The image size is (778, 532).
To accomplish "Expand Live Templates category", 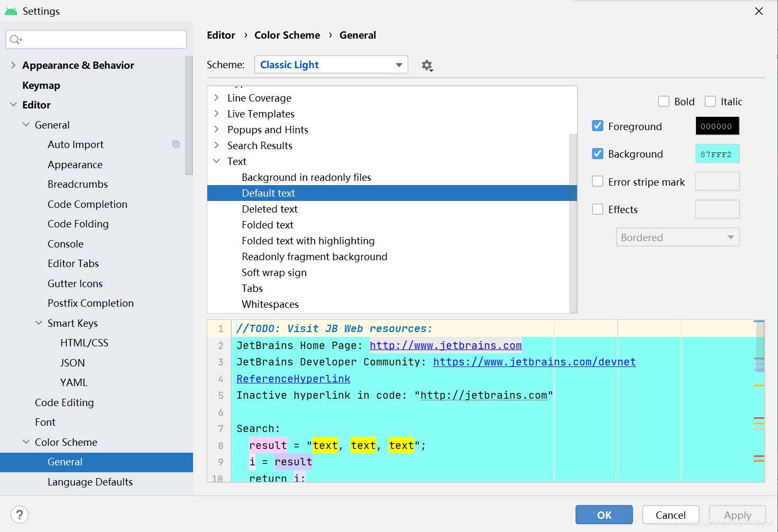I will pos(216,114).
